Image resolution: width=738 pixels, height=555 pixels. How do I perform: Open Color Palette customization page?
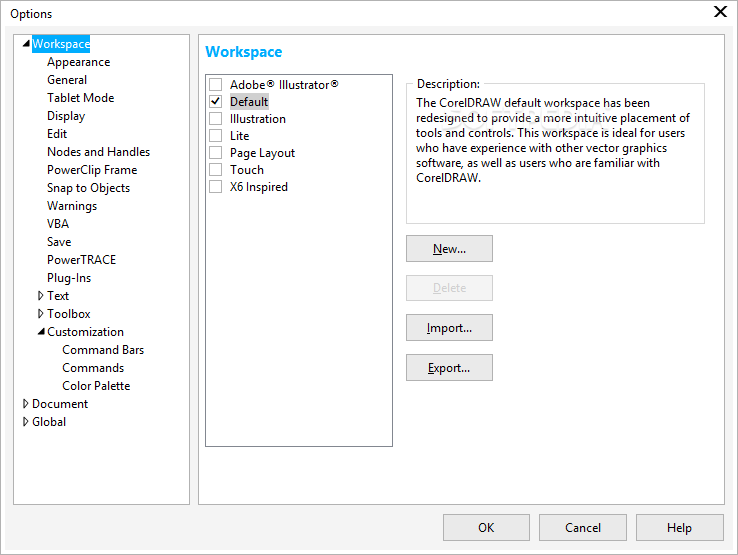click(96, 386)
